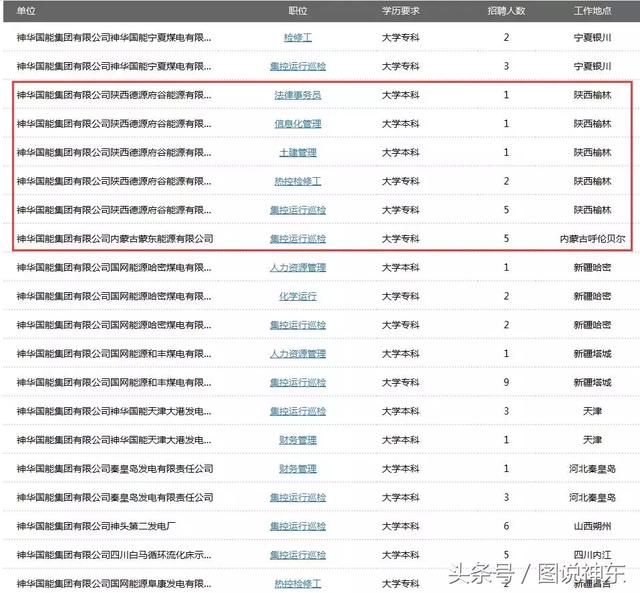Viewport: 640px width, 593px height.
Task: Select the recruit count in 四川内江 row
Action: pyautogui.click(x=507, y=555)
